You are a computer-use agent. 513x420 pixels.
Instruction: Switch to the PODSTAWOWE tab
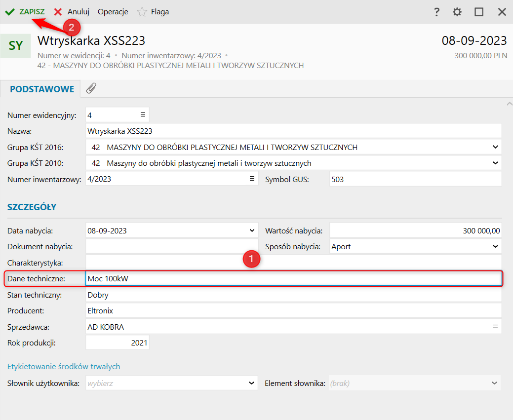coord(42,89)
